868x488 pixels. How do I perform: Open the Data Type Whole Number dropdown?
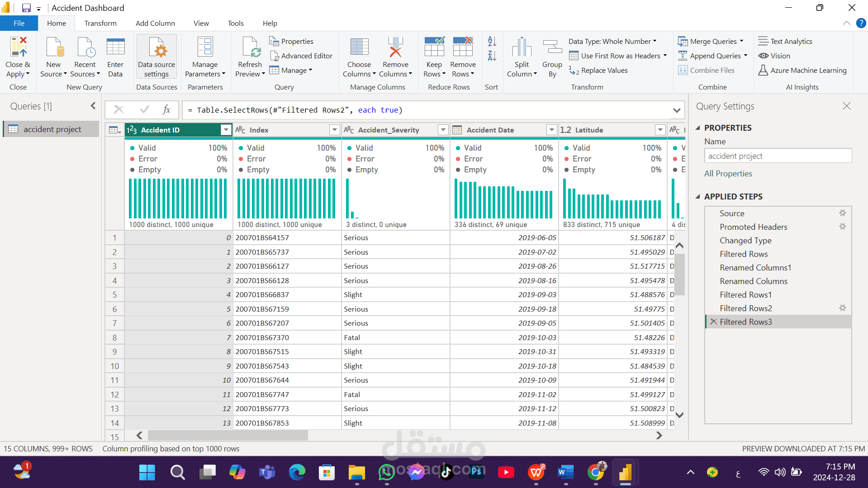(x=612, y=41)
